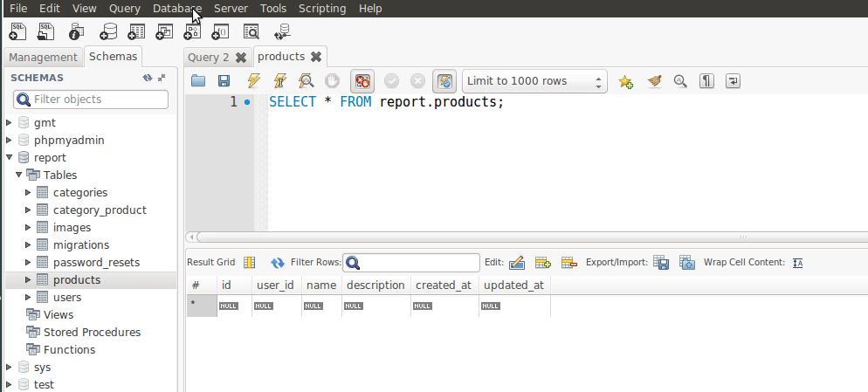Close the Query 2 tab
This screenshot has height=392, width=868.
(241, 57)
